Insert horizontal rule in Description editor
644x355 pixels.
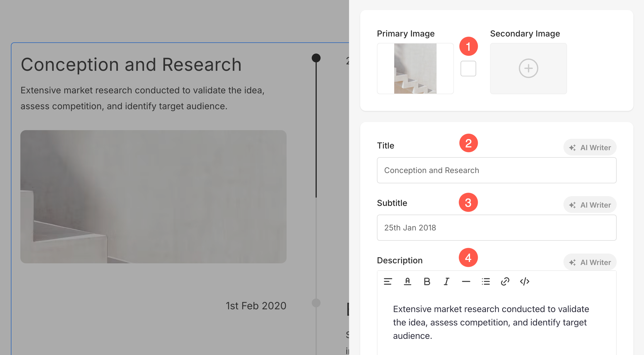(466, 281)
